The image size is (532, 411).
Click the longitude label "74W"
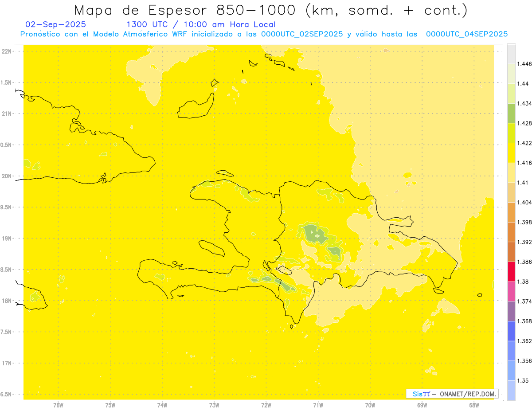point(162,405)
